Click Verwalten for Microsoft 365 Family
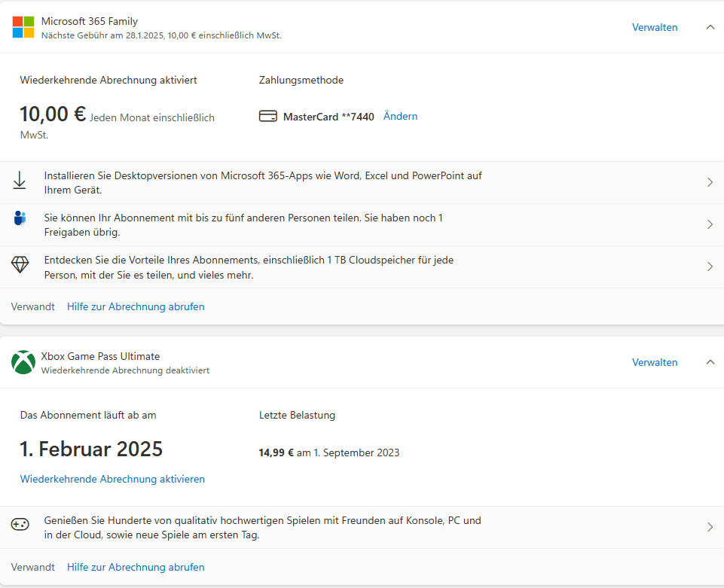This screenshot has width=724, height=588. (655, 27)
